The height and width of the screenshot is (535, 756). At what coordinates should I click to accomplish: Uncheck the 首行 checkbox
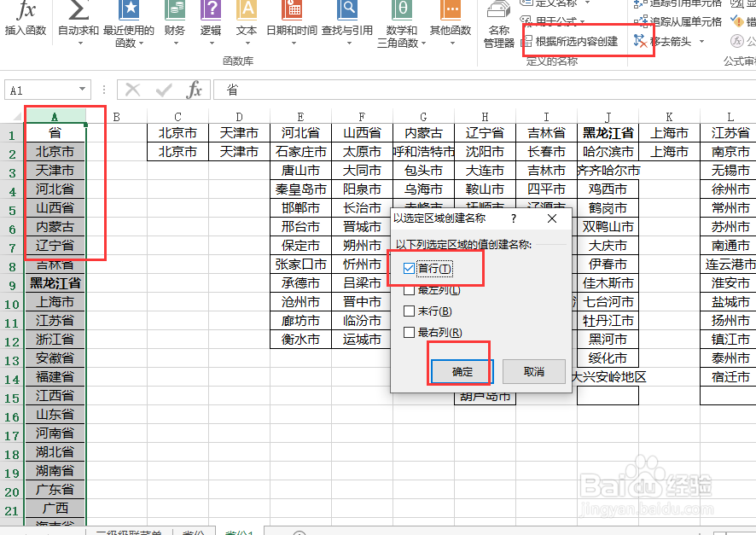tap(408, 266)
